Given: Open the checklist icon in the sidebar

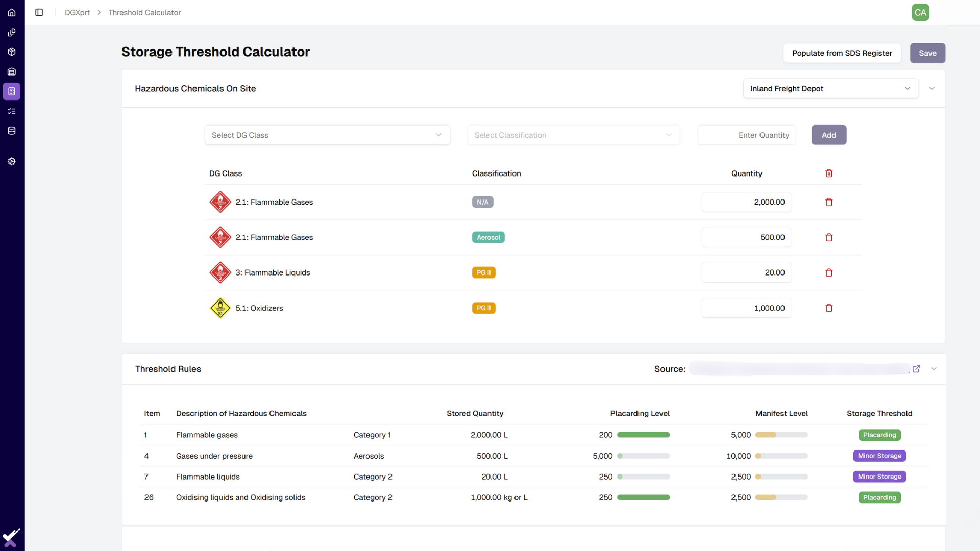Looking at the screenshot, I should point(11,111).
